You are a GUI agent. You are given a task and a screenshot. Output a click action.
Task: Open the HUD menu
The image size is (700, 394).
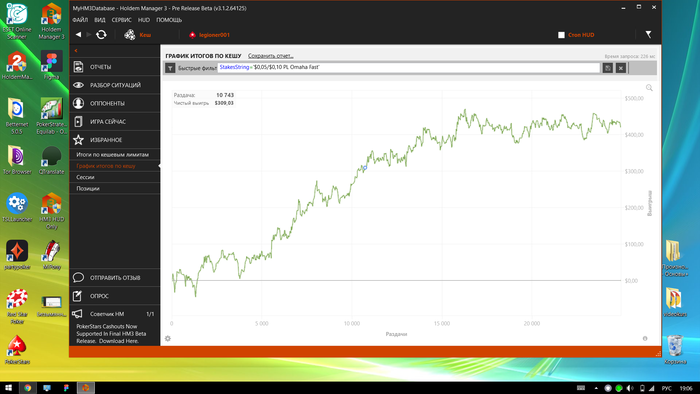(x=144, y=20)
